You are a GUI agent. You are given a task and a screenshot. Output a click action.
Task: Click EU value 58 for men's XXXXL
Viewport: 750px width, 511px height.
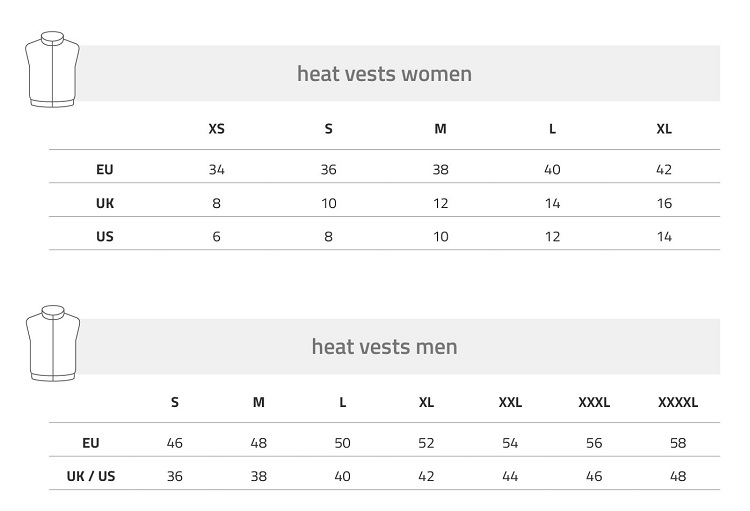click(678, 442)
